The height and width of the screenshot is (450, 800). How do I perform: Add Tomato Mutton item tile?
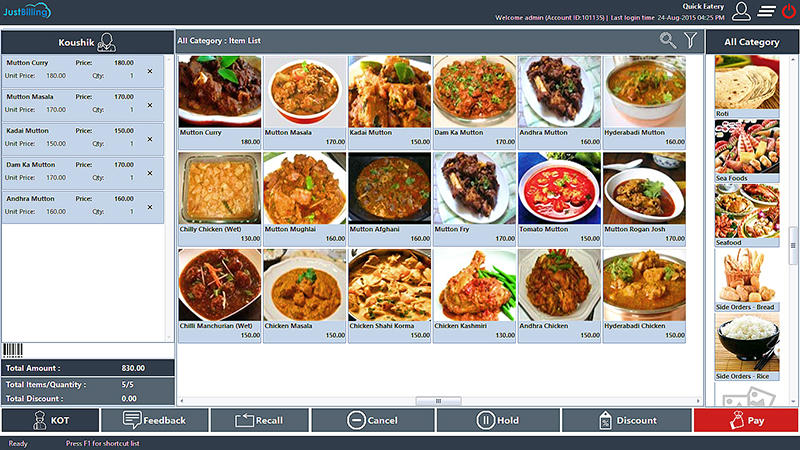[x=559, y=199]
